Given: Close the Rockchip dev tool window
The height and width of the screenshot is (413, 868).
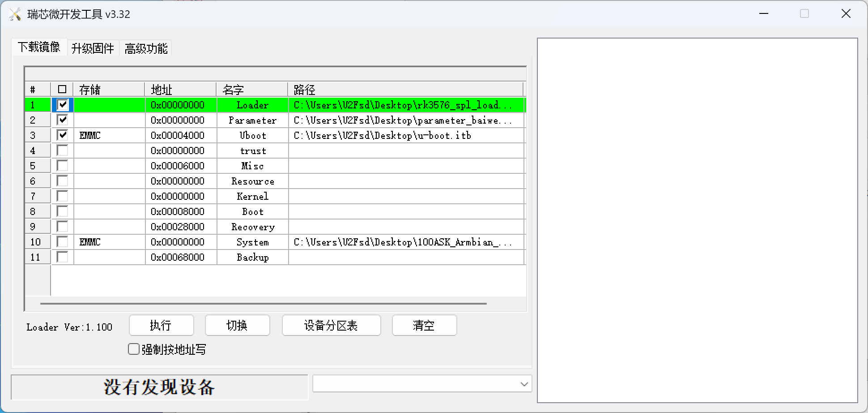Looking at the screenshot, I should click(846, 14).
